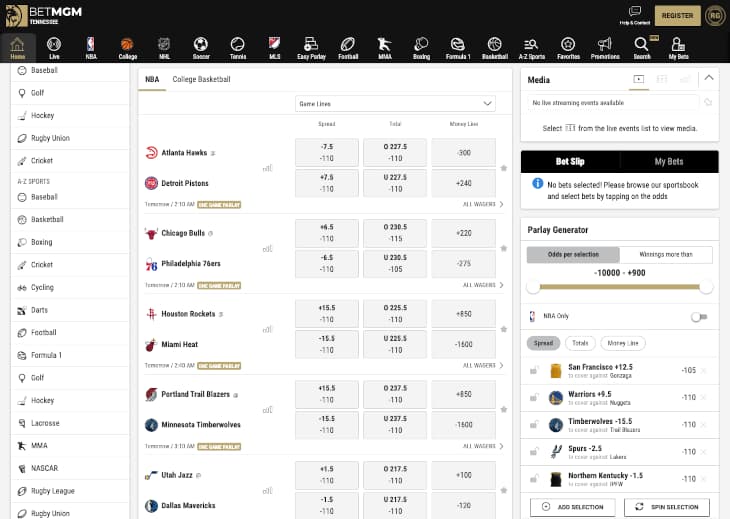Select the Bet Slip tab
The image size is (730, 519).
570,162
